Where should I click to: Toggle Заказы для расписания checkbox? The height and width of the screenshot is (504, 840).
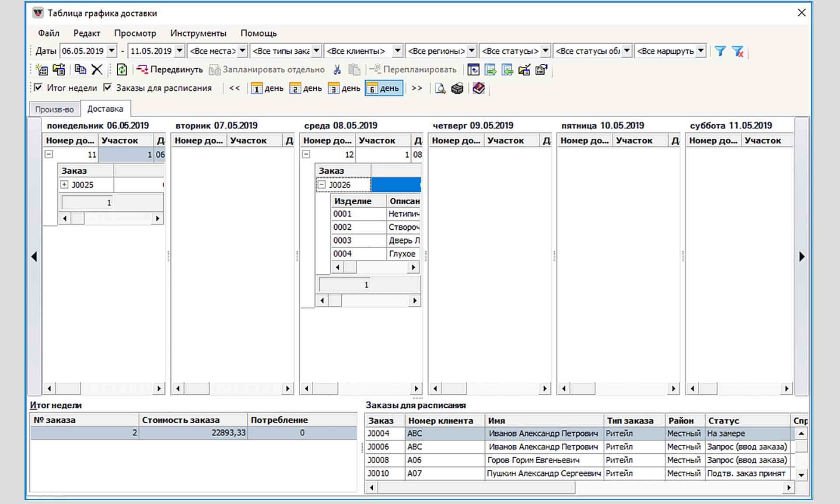[x=108, y=87]
